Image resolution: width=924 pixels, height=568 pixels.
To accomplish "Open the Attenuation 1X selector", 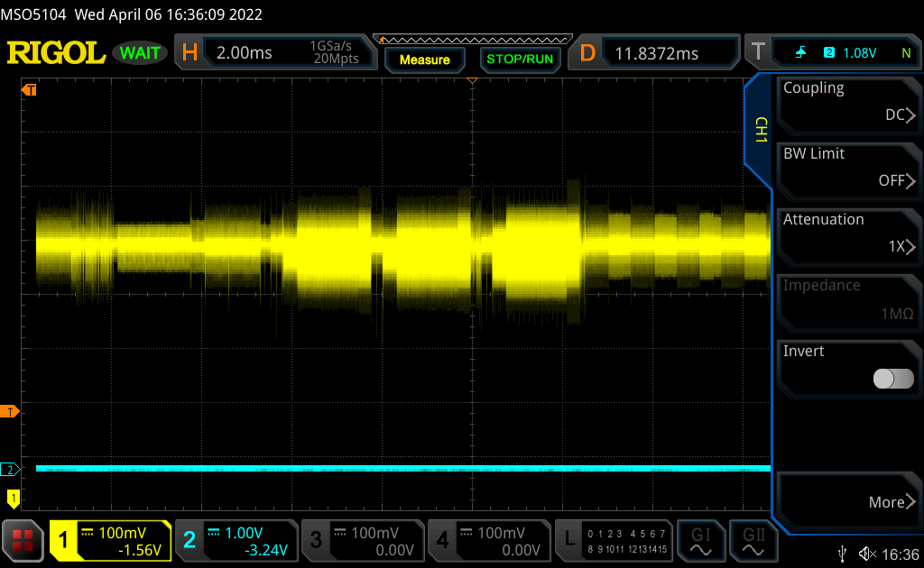I will pyautogui.click(x=848, y=234).
